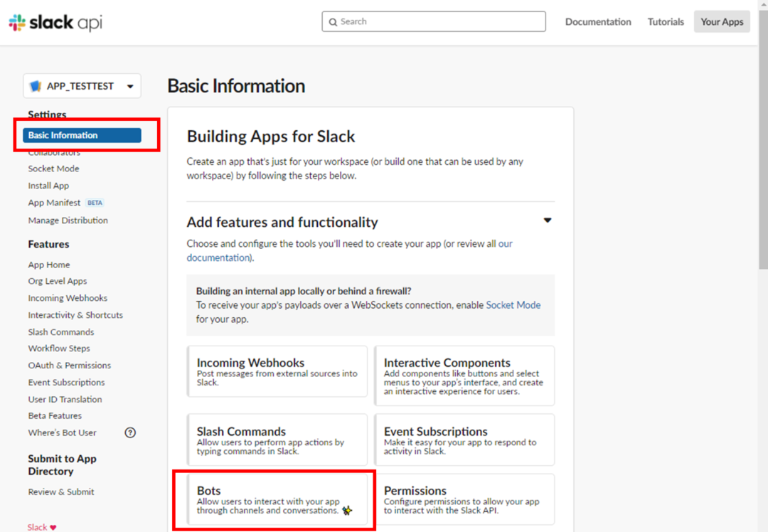Open the Slash Commands feature card
Screen dimensions: 768x532
277,440
